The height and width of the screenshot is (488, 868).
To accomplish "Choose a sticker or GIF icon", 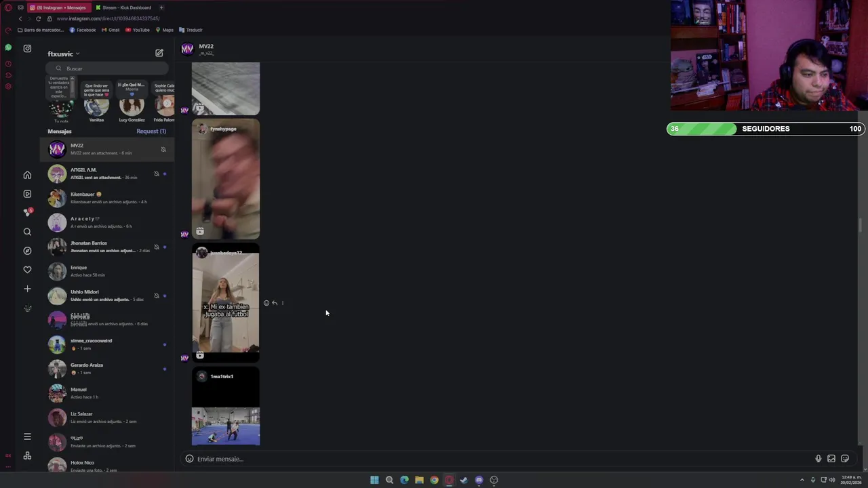I will click(845, 459).
